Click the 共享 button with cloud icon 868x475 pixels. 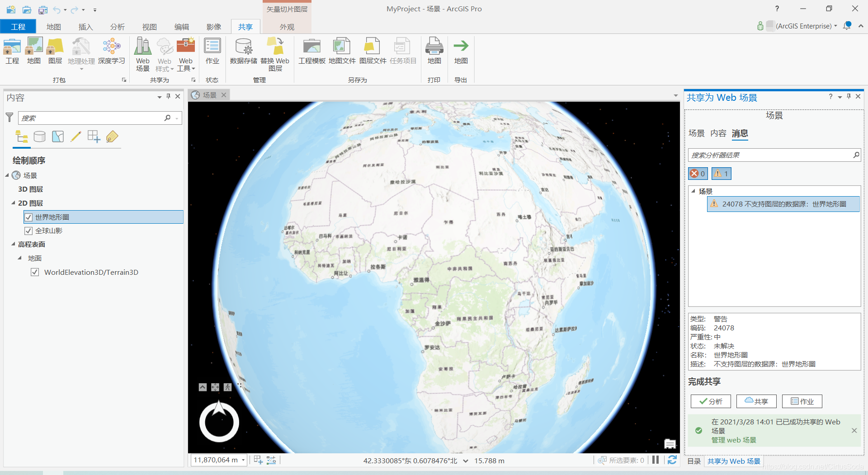coord(756,401)
